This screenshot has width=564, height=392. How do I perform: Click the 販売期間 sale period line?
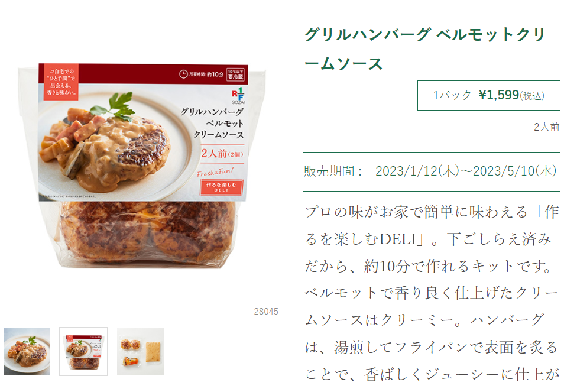430,171
